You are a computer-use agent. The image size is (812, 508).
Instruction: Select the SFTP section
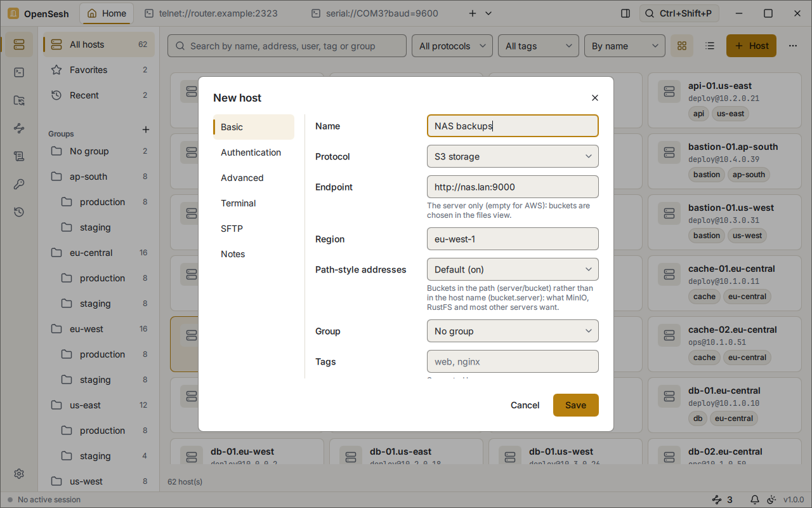[x=254, y=229]
